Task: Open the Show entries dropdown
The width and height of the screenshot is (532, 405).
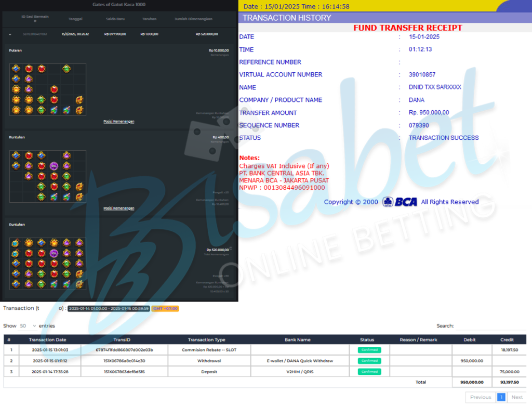Action: (x=28, y=326)
